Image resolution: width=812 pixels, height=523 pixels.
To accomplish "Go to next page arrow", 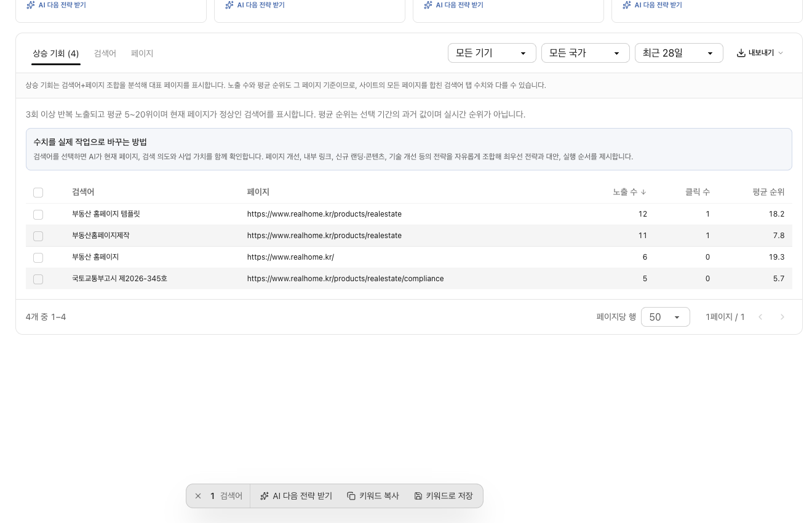I will (x=782, y=317).
